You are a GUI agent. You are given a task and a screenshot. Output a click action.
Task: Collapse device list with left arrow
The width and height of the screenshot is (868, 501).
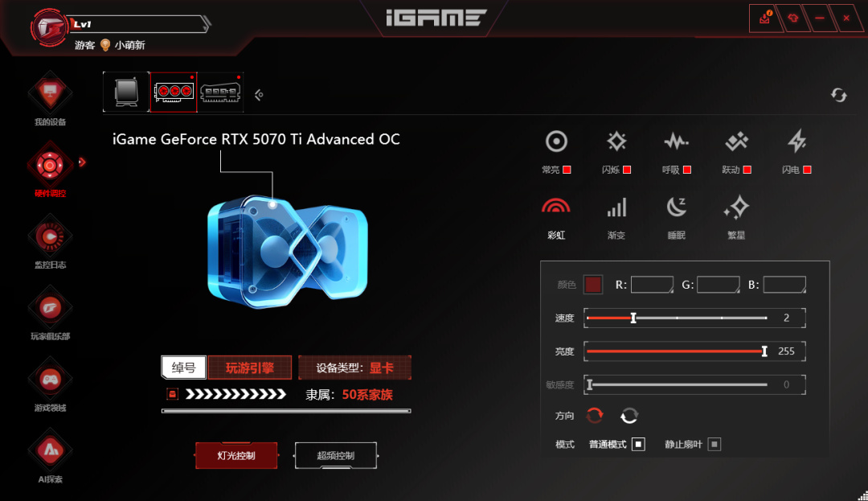[259, 95]
